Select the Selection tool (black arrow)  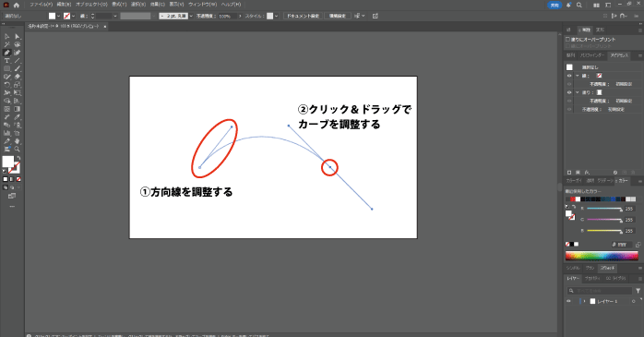tap(7, 37)
